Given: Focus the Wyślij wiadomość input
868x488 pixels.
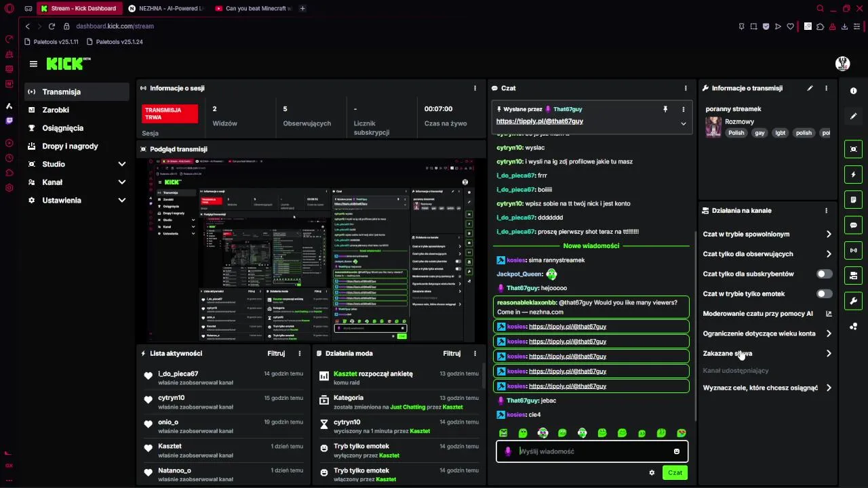Looking at the screenshot, I should (592, 451).
